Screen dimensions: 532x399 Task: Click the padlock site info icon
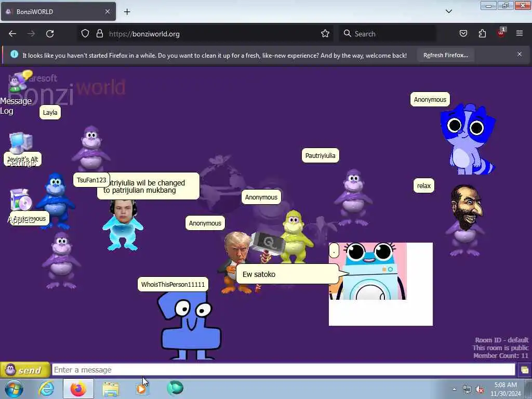coord(99,33)
